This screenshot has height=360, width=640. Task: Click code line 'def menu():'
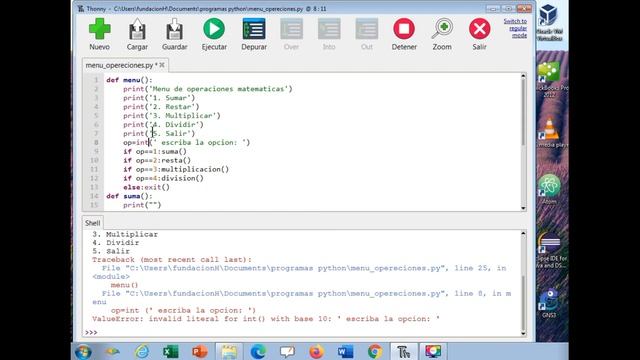(x=129, y=80)
